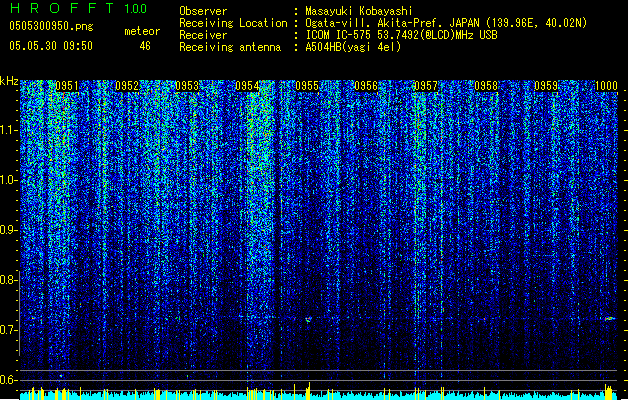Click the 0951 time marker
Image resolution: width=629 pixels, height=400 pixels.
click(67, 86)
